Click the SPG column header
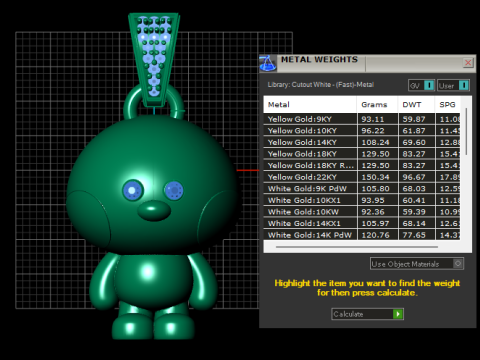This screenshot has width=480, height=360. (x=448, y=105)
